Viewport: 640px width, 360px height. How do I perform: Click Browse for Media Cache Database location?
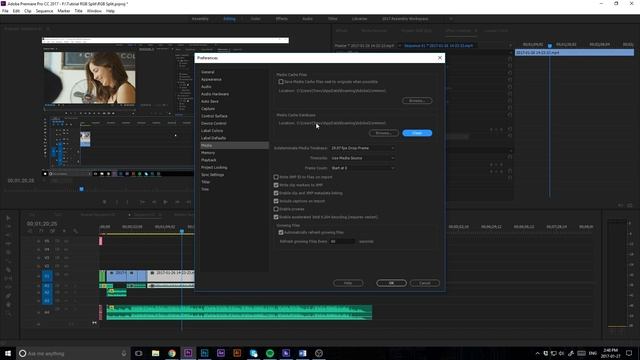click(x=383, y=133)
